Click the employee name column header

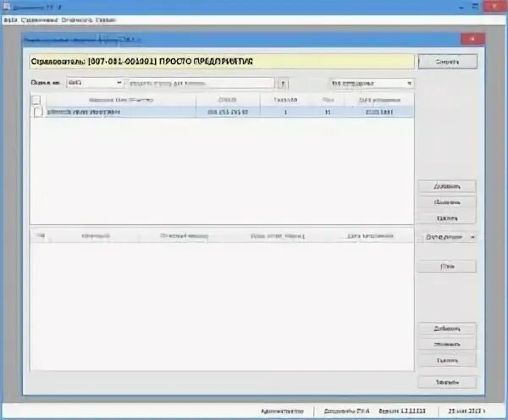(x=121, y=100)
